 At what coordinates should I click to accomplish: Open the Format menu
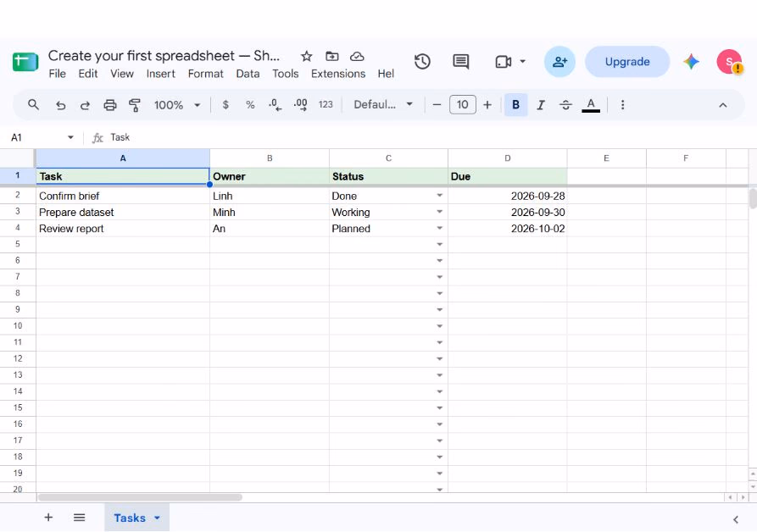click(206, 74)
